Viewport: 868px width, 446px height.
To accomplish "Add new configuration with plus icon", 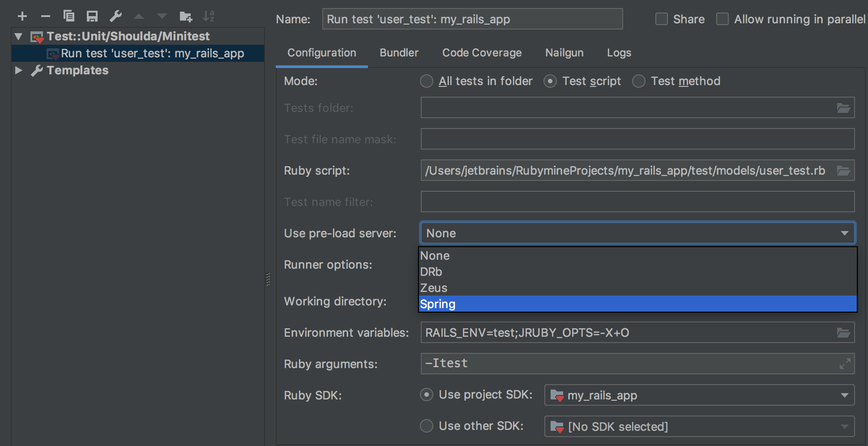I will (22, 17).
